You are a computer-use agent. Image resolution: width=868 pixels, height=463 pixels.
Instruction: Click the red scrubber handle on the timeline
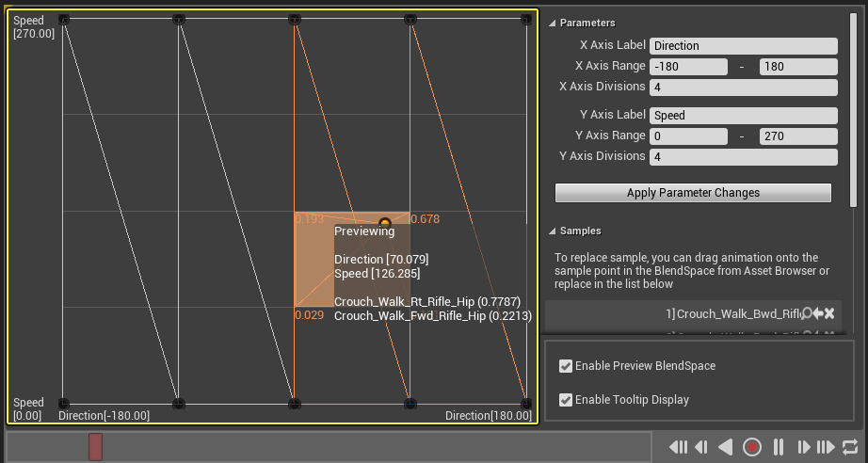click(x=95, y=447)
